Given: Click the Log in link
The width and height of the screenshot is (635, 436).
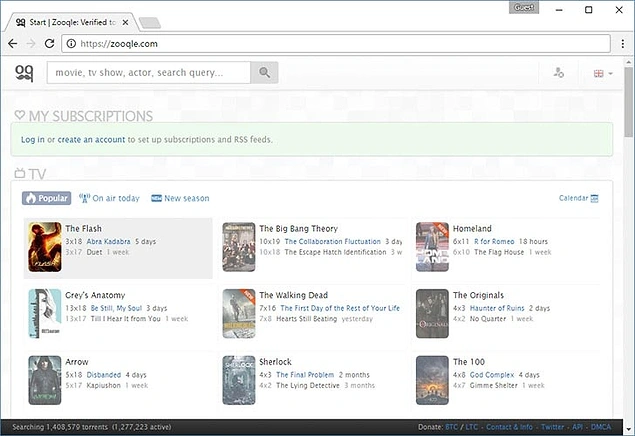Looking at the screenshot, I should coord(32,140).
